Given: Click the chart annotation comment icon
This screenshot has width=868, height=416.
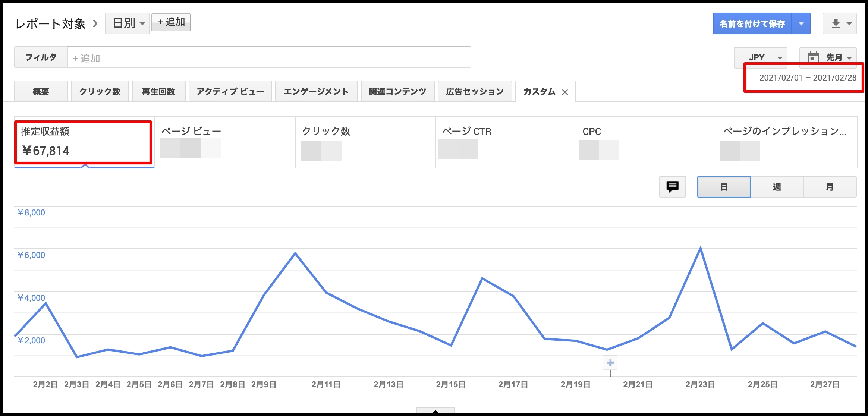Looking at the screenshot, I should 672,187.
